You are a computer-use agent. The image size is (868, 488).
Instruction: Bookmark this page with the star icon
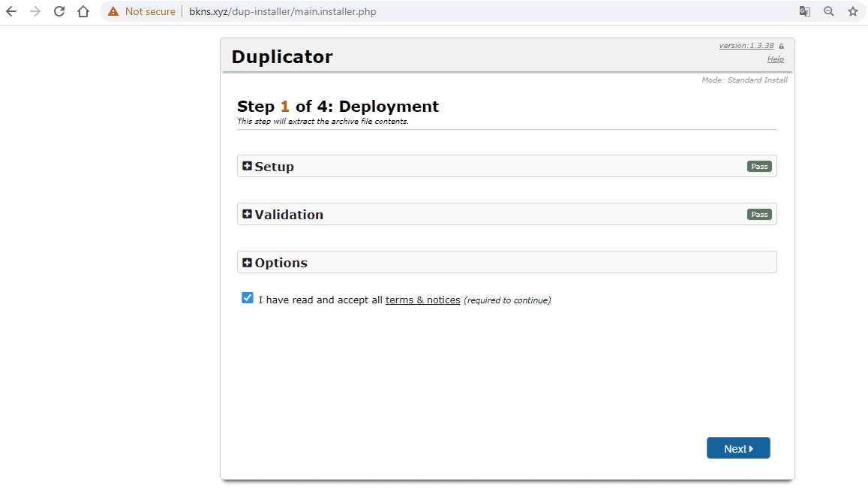pos(852,11)
